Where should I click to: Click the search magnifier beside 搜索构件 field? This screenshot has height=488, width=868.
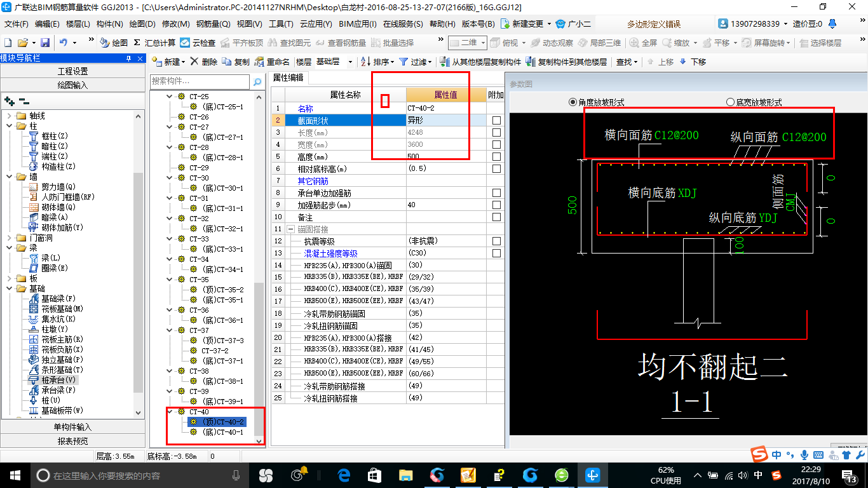pos(257,82)
